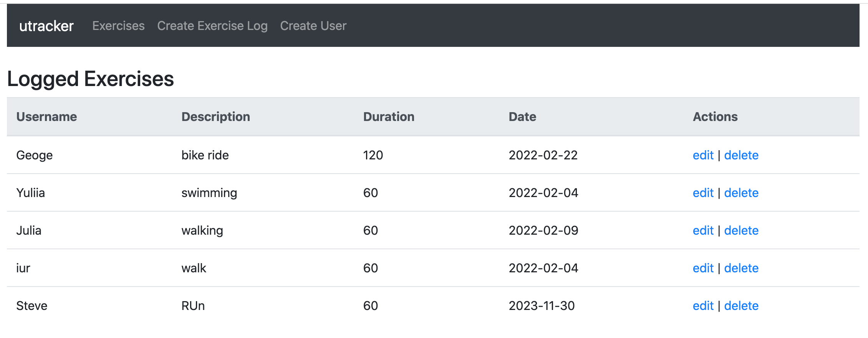Edit iur's walk entry

pos(703,268)
